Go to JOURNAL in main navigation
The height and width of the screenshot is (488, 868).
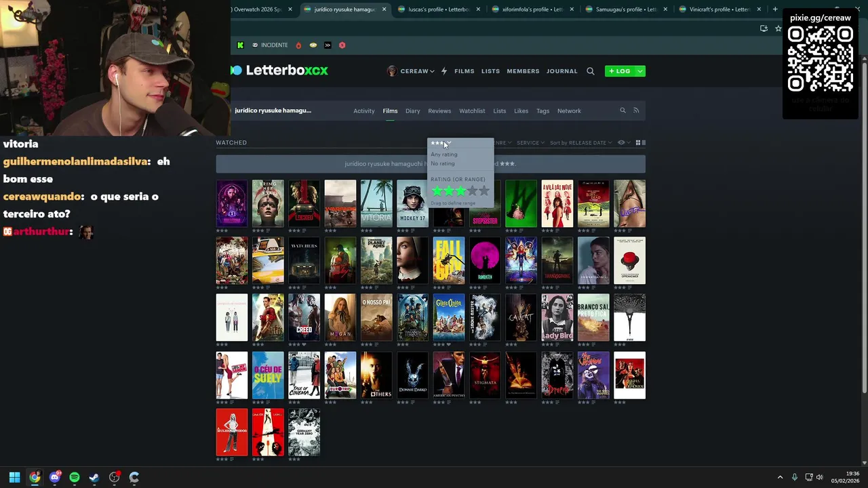(561, 71)
